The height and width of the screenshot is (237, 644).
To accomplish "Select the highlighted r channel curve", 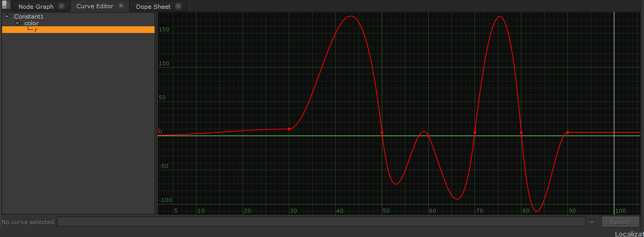I will tap(36, 30).
